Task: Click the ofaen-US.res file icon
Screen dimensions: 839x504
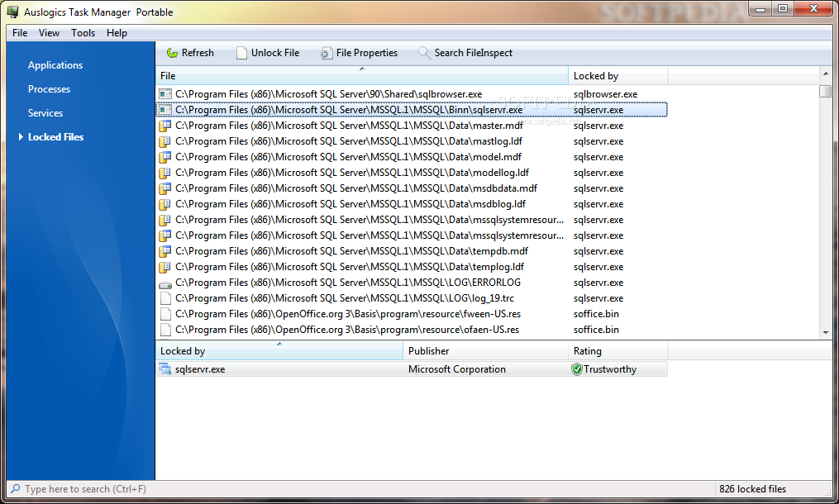Action: [x=165, y=330]
